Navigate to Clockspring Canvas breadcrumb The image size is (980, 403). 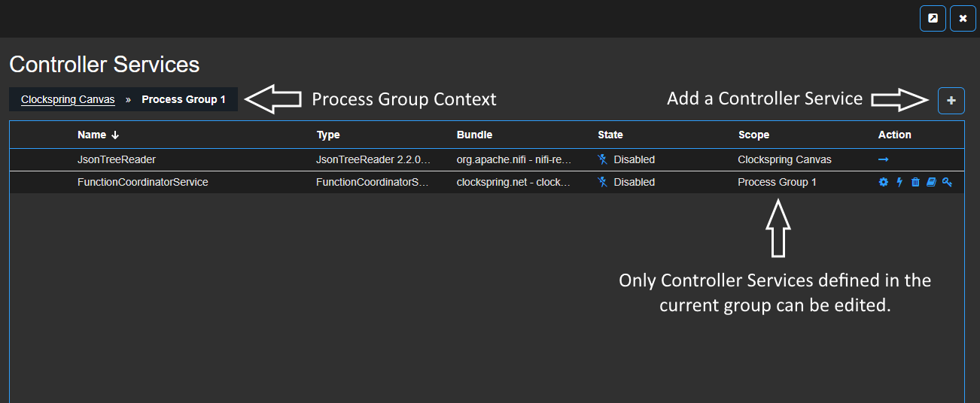68,99
